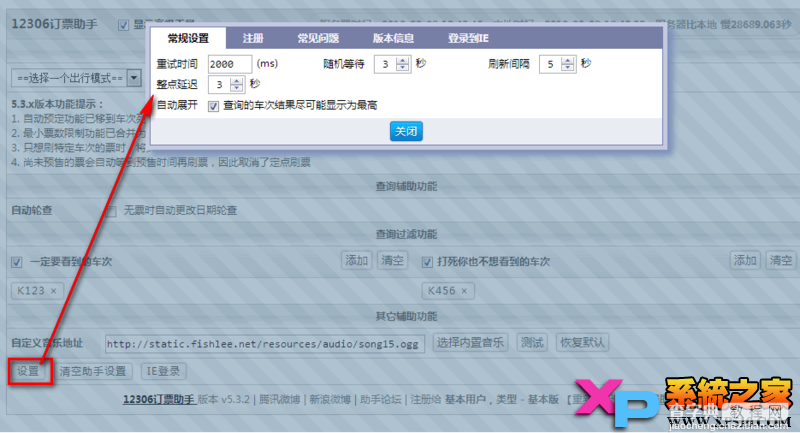Switch to the 常规设置 tab

(x=188, y=38)
